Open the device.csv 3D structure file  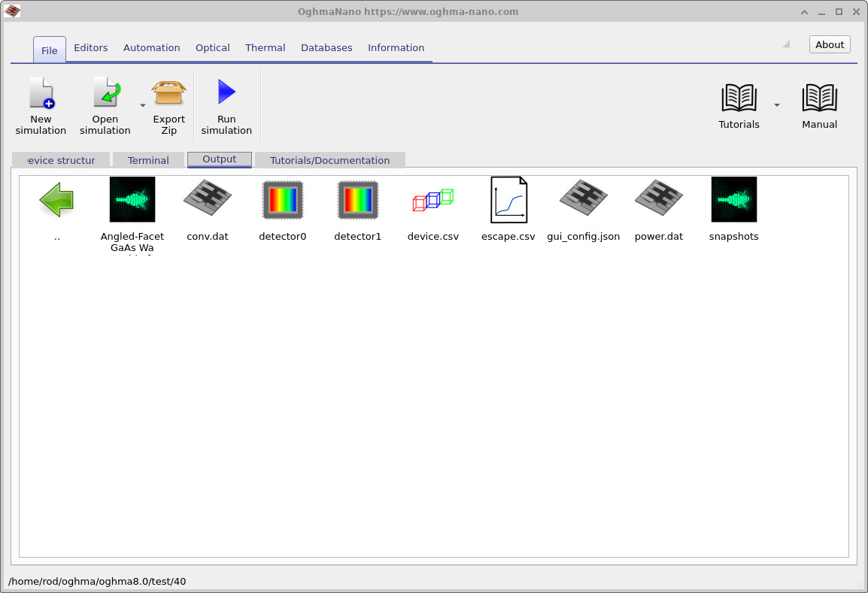tap(432, 199)
